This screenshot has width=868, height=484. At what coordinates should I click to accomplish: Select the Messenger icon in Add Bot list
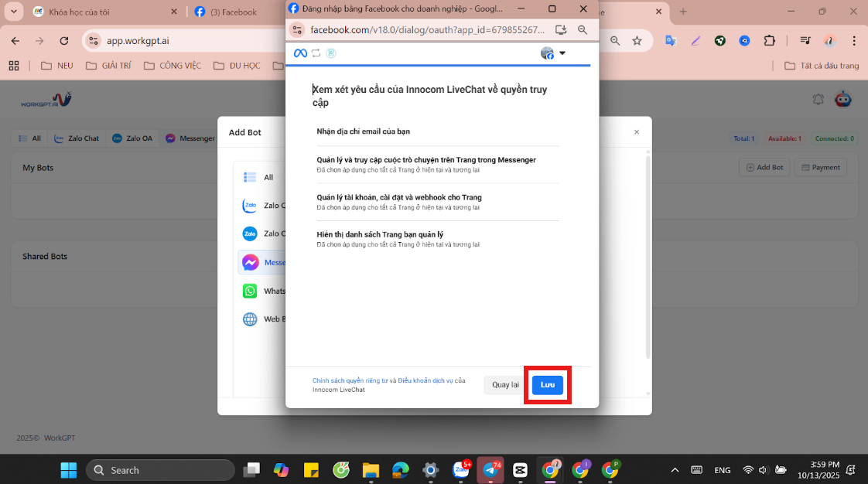point(250,262)
